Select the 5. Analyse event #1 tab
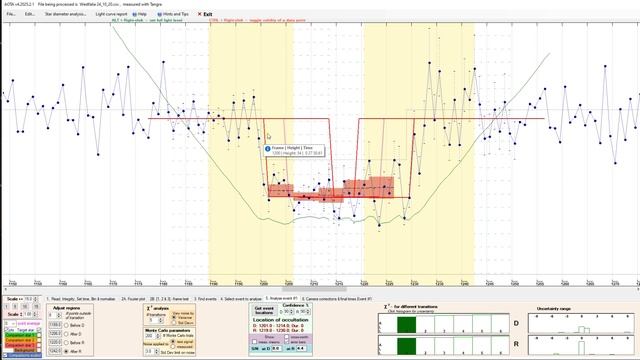Image resolution: width=640 pixels, height=360 pixels. coord(282,298)
